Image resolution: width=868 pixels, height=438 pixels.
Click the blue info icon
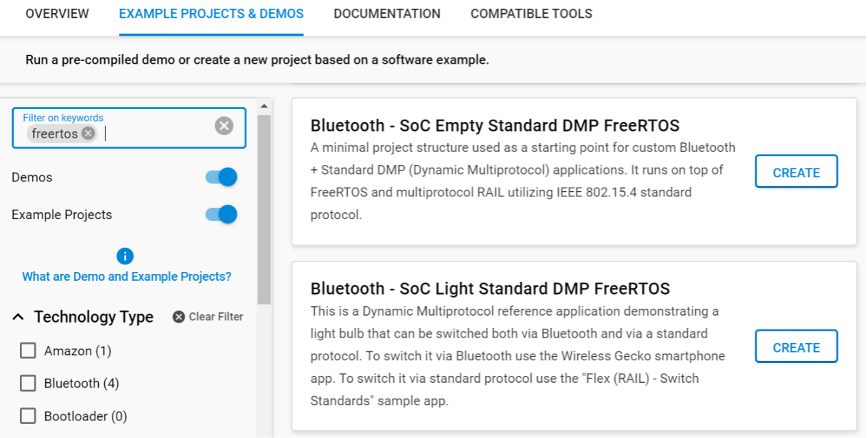click(125, 256)
